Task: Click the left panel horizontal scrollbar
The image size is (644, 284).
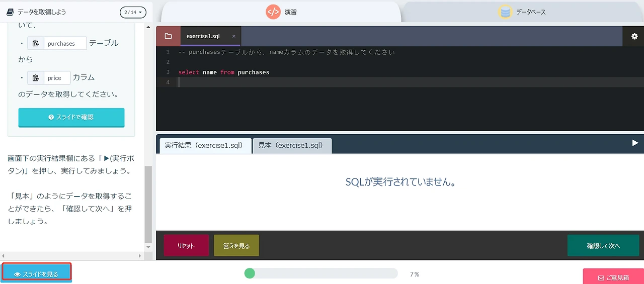Action: pyautogui.click(x=70, y=256)
